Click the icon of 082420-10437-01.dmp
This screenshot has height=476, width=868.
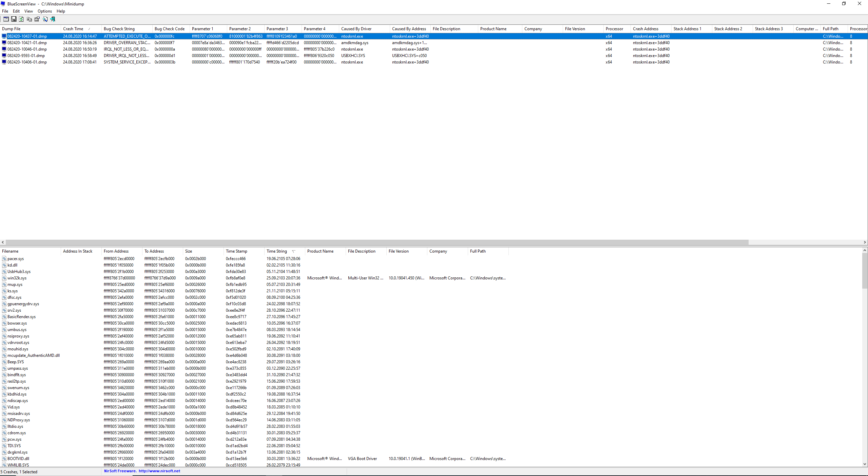tap(4, 36)
